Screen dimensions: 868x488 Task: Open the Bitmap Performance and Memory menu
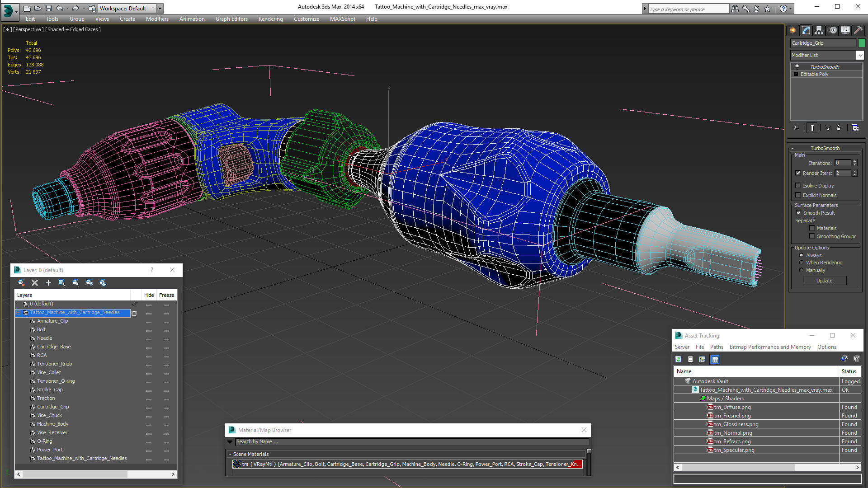770,347
